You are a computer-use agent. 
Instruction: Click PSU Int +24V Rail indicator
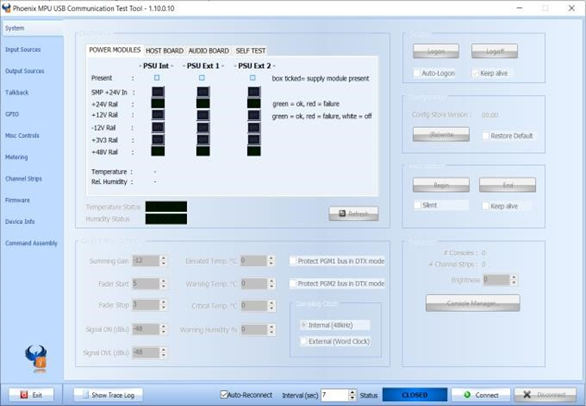(158, 104)
